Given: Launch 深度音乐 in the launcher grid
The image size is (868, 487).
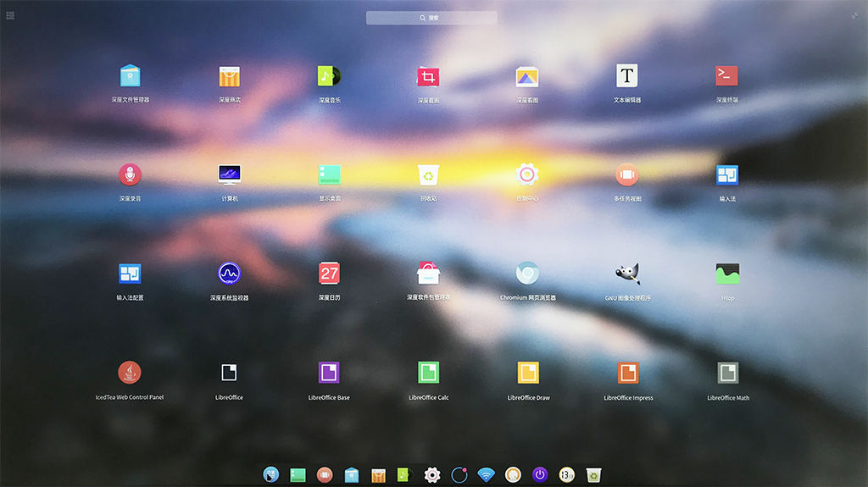Looking at the screenshot, I should [329, 76].
